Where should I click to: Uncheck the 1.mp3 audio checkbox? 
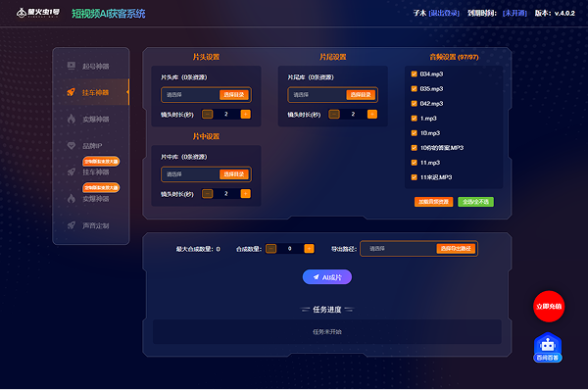(x=414, y=119)
